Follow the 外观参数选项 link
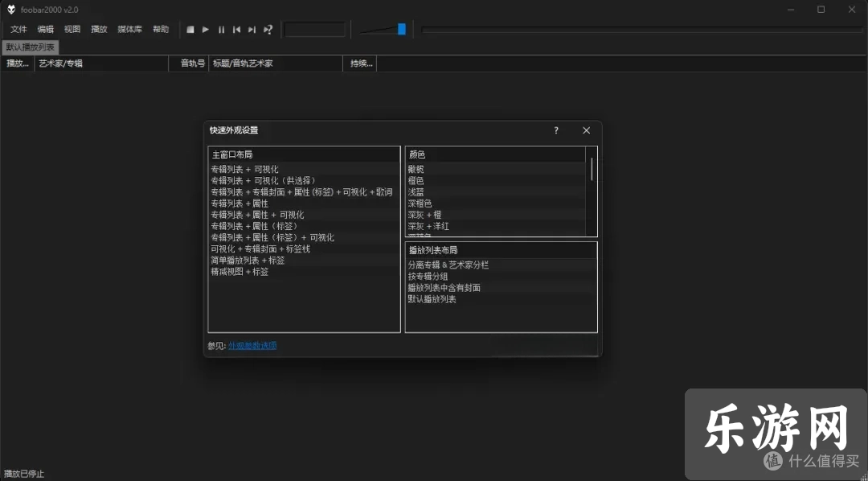Viewport: 868px width, 481px height. [252, 346]
